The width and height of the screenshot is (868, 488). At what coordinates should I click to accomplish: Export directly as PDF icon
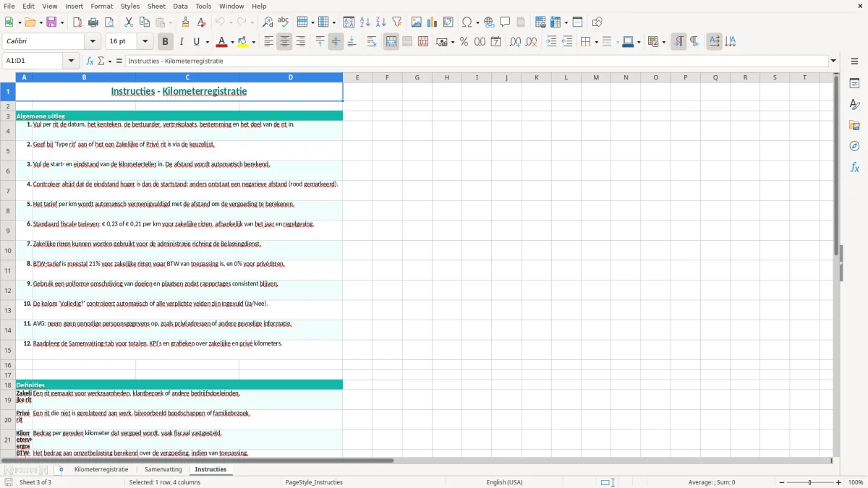pos(77,22)
